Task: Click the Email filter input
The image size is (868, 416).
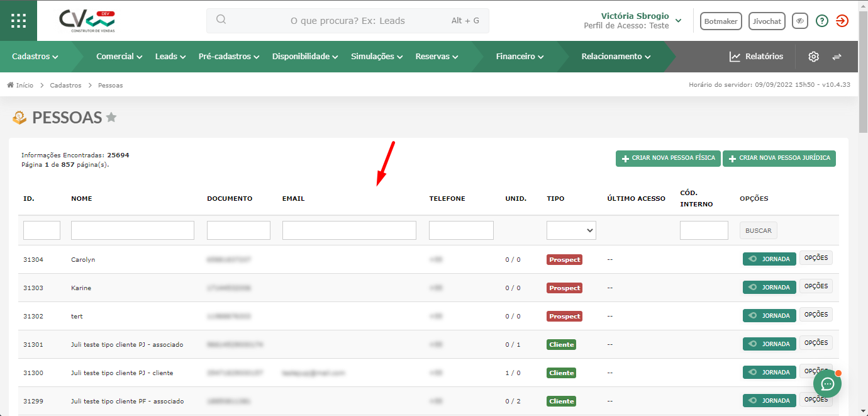Action: (349, 230)
